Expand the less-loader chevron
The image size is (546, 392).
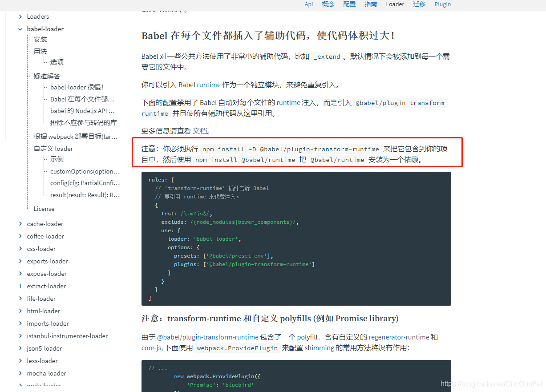tap(20, 361)
